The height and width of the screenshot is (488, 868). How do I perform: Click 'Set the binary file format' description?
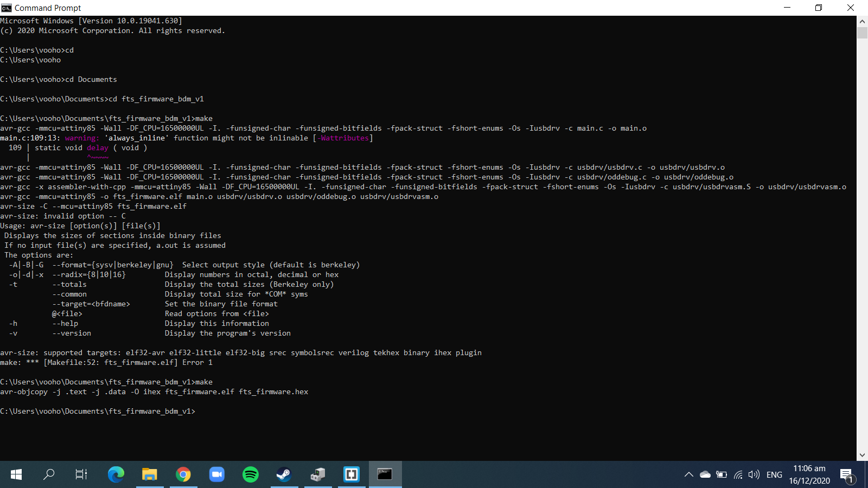221,304
